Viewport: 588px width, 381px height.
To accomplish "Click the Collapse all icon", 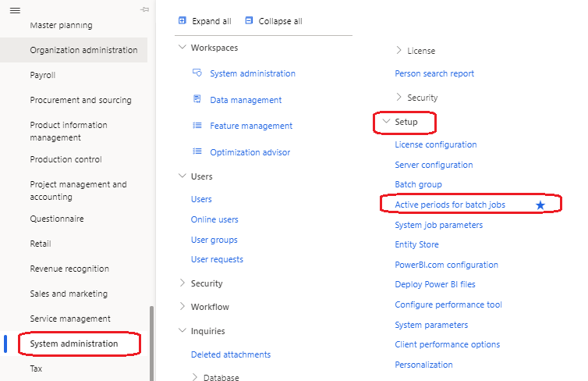I will pos(249,21).
